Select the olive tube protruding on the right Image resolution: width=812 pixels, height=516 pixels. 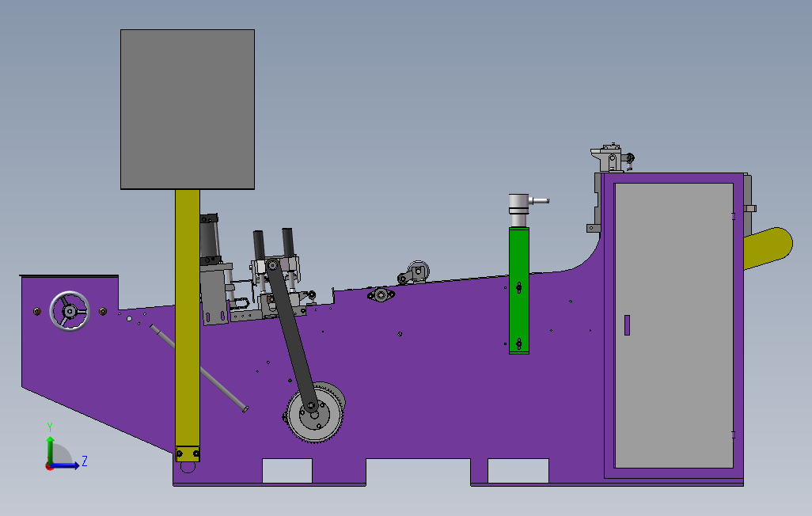pyautogui.click(x=768, y=248)
